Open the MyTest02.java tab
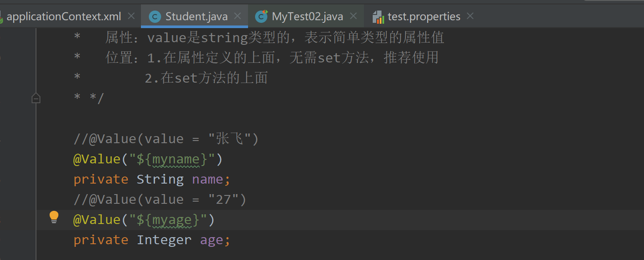644x260 pixels. (307, 17)
